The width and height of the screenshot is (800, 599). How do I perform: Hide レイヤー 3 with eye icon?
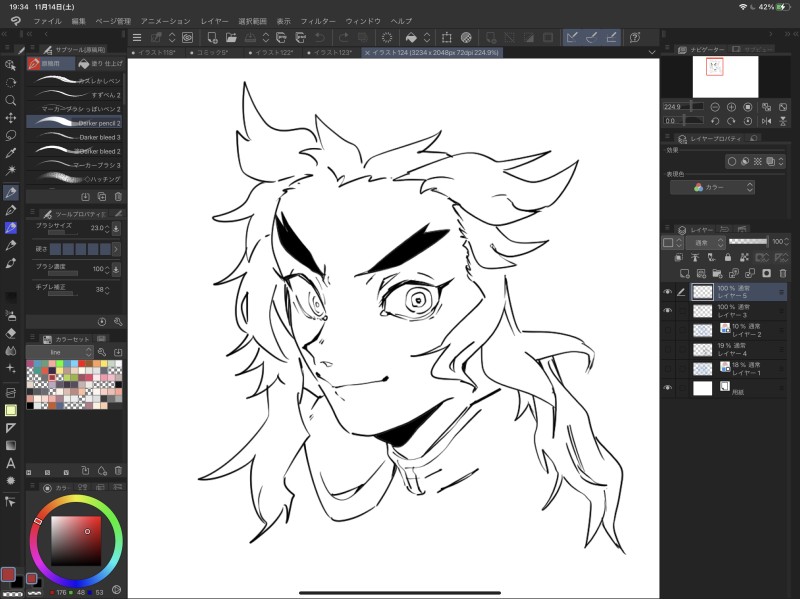(x=667, y=311)
